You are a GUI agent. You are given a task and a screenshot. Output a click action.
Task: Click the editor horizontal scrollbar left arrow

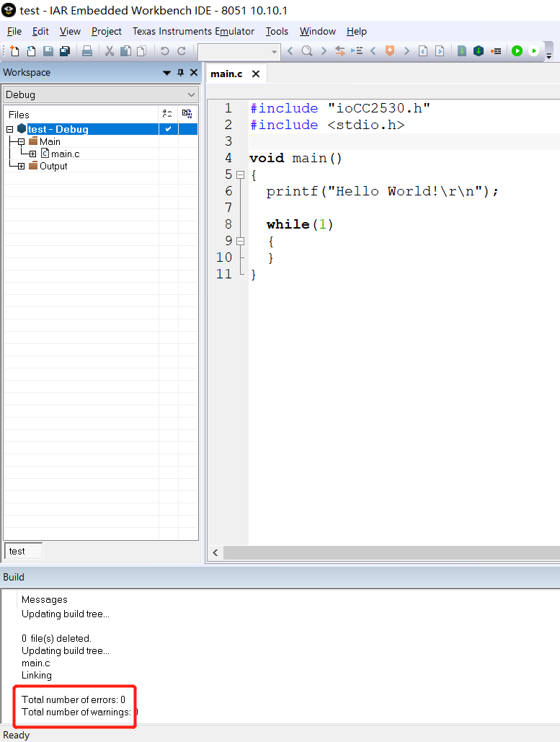tap(215, 552)
